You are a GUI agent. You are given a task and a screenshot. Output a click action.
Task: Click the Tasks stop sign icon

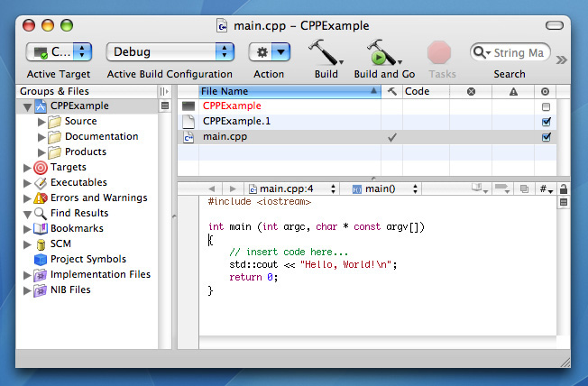click(439, 51)
